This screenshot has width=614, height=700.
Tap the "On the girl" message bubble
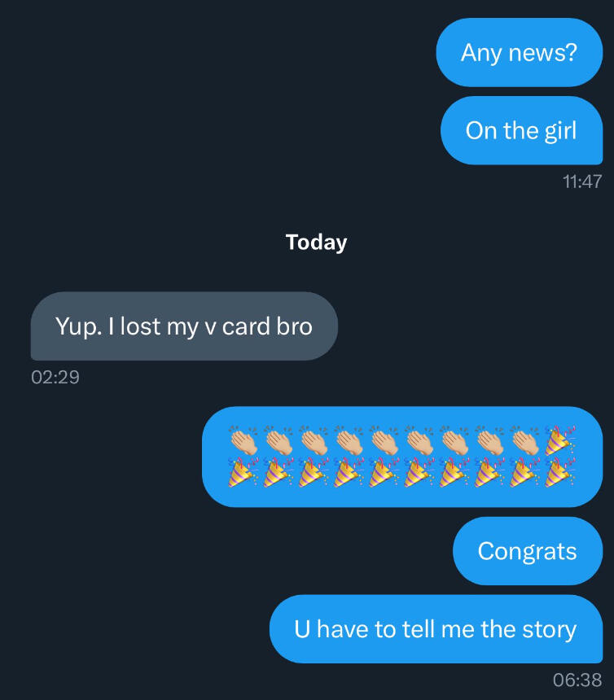coord(521,130)
